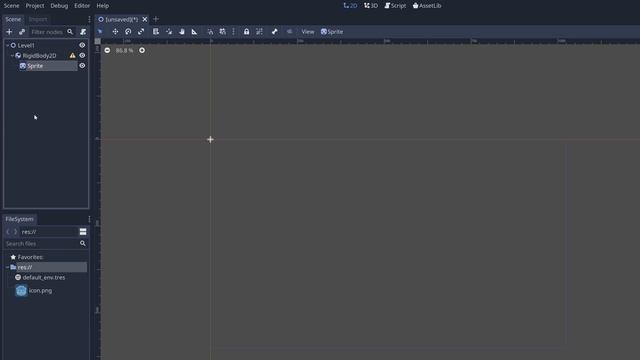Image resolution: width=640 pixels, height=360 pixels.
Task: Switch to the 2D workspace
Action: click(x=350, y=6)
